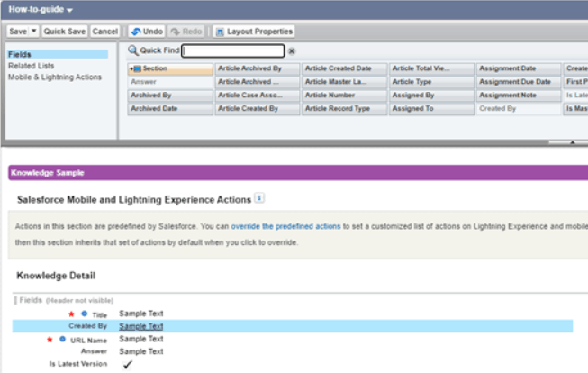Click the Layout Properties icon
Image resolution: width=588 pixels, height=373 pixels.
[220, 32]
